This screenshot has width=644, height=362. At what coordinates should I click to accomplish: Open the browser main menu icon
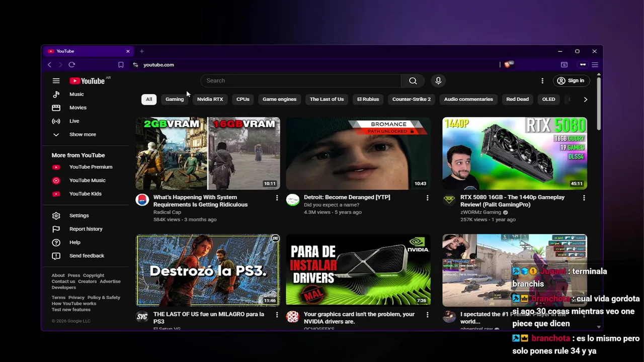[595, 64]
